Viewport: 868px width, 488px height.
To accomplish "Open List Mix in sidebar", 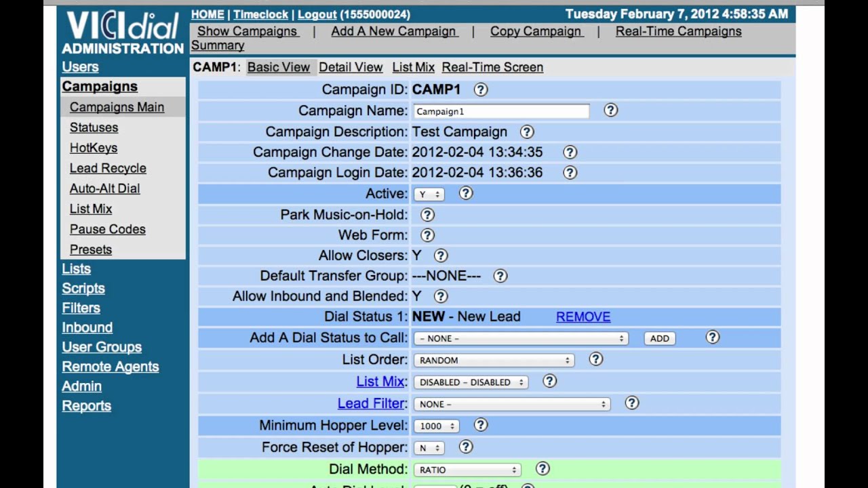I will (x=91, y=209).
